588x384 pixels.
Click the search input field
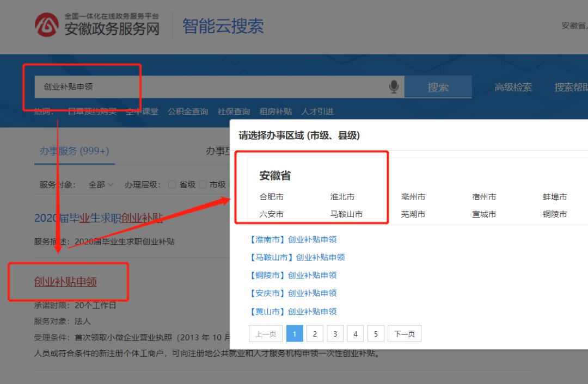pos(207,87)
